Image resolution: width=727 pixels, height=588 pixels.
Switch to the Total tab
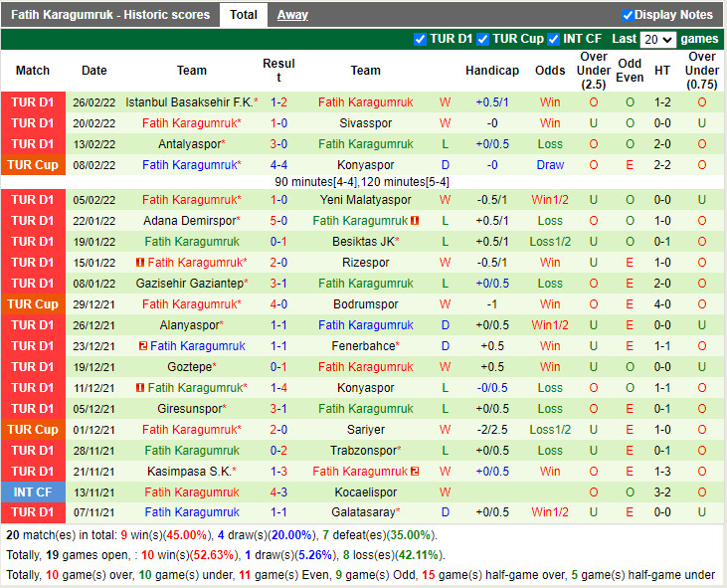click(244, 15)
